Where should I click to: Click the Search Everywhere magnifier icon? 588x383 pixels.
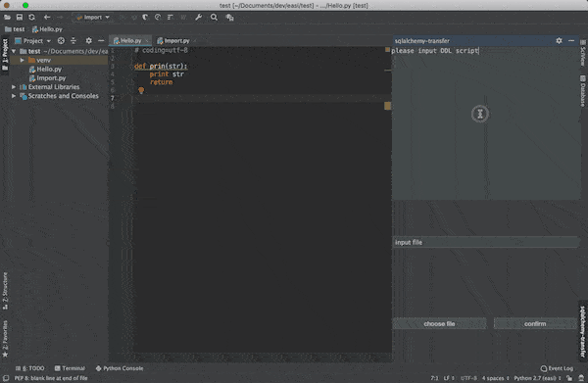pos(214,18)
